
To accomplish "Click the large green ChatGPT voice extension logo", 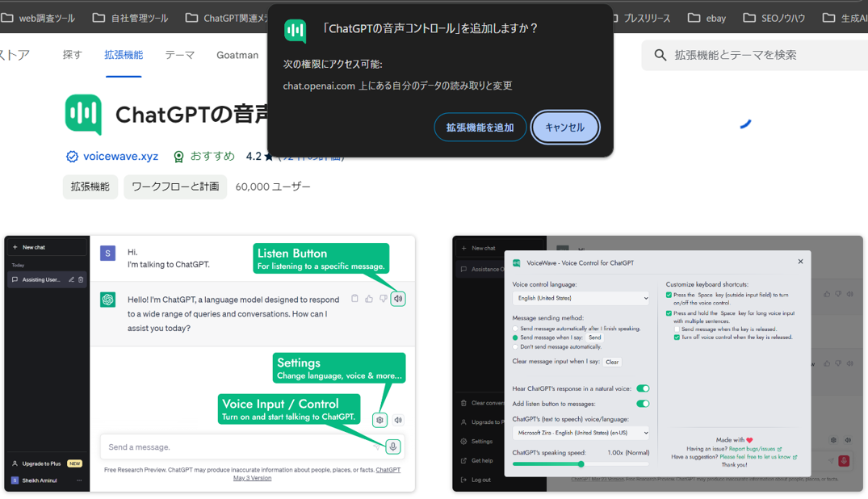I will click(x=84, y=114).
